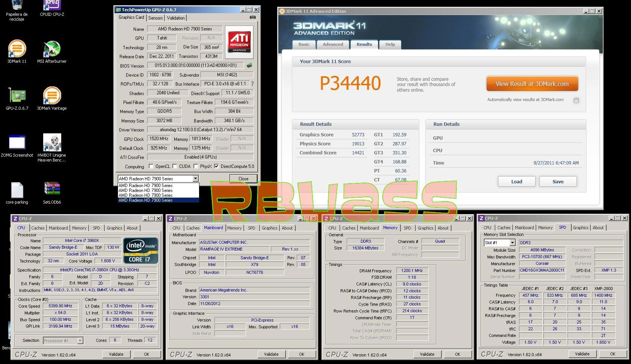Uncheck the DirectCompute 5.0 checkbox
The width and height of the screenshot is (631, 364).
click(x=216, y=166)
